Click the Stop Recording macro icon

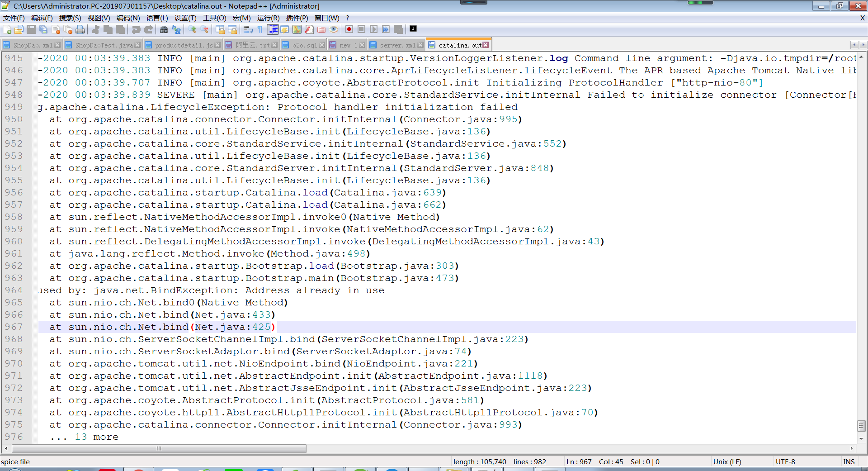(361, 29)
